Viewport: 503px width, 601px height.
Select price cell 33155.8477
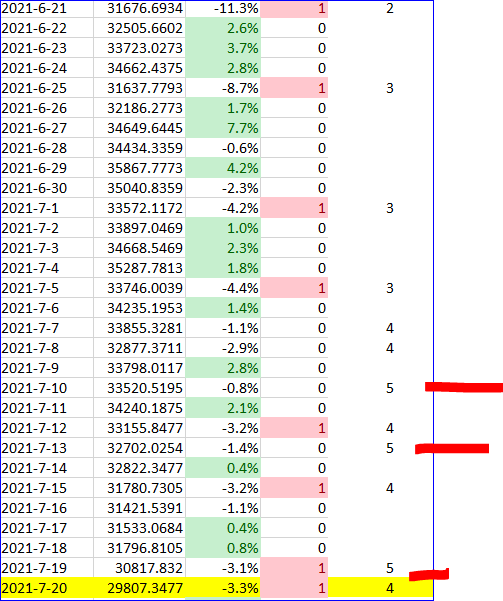click(139, 428)
